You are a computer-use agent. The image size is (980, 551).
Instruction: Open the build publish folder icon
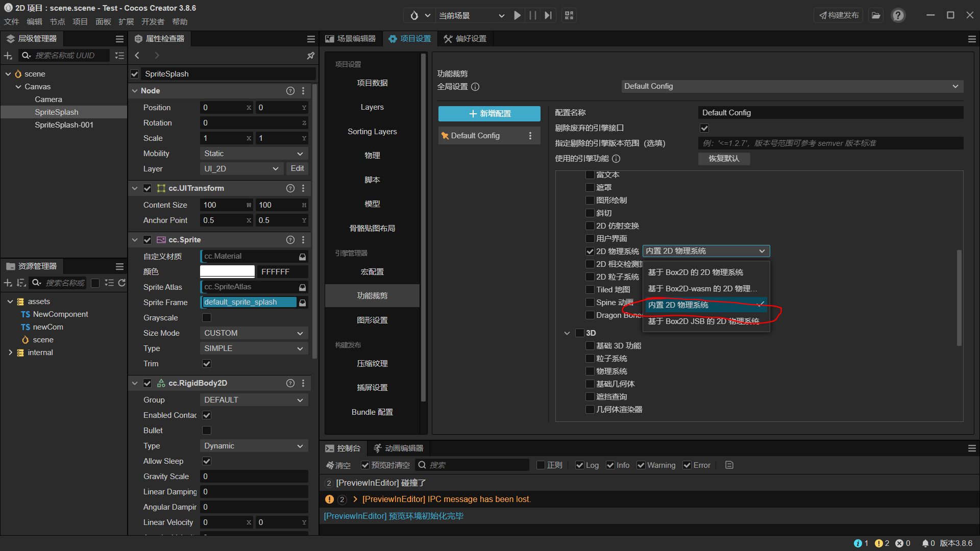[876, 15]
